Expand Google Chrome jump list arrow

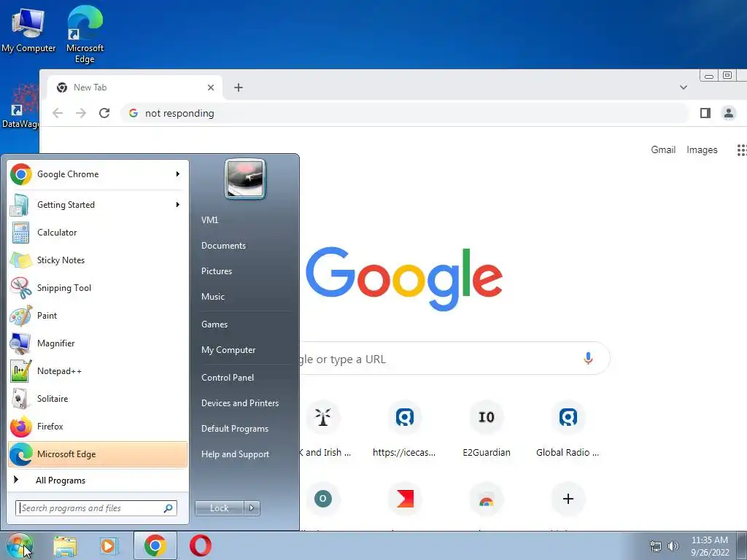(x=178, y=174)
